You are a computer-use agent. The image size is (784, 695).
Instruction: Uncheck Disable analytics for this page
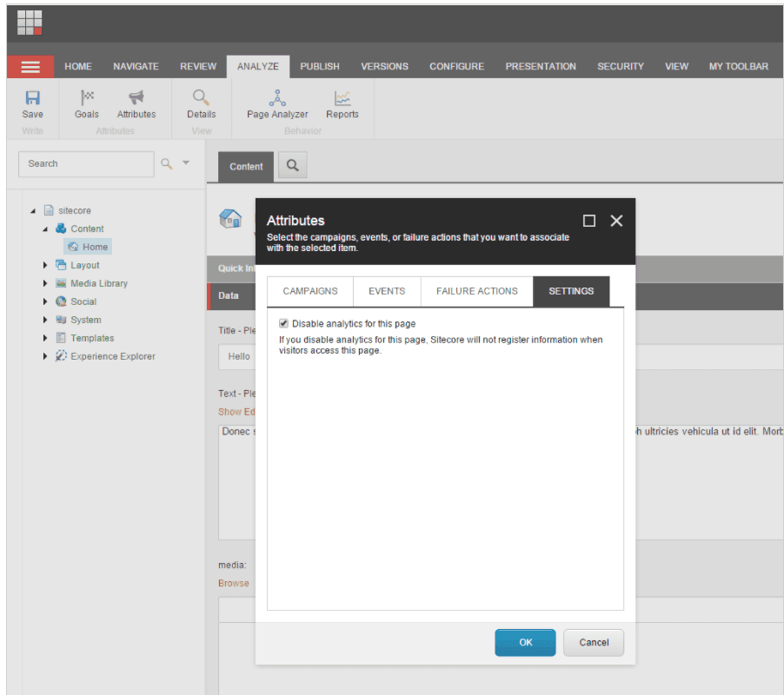click(x=283, y=323)
